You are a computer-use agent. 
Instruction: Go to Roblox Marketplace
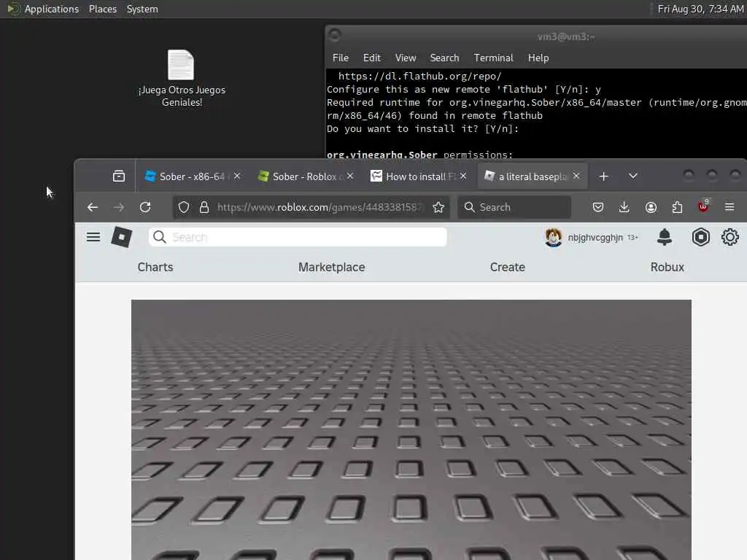coord(332,267)
